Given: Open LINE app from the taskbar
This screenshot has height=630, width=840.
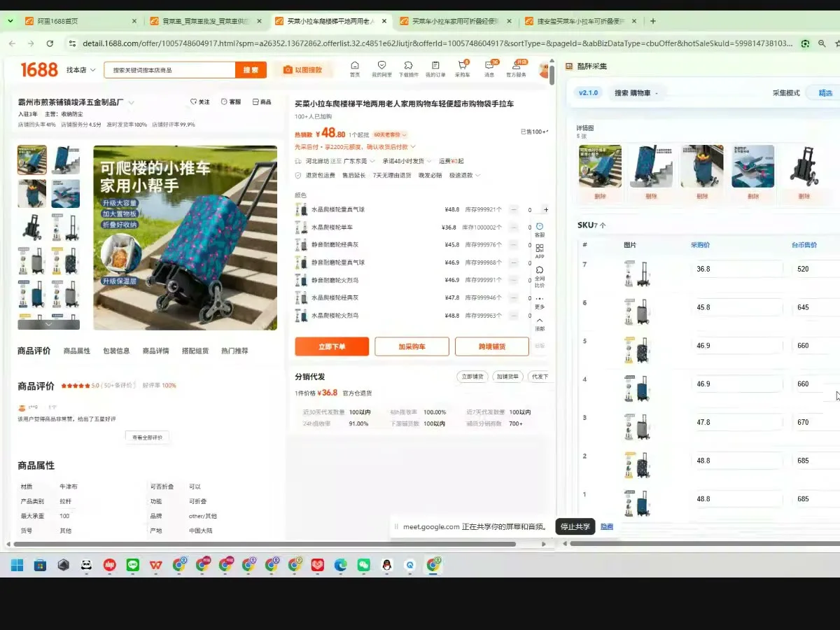Looking at the screenshot, I should [x=132, y=565].
